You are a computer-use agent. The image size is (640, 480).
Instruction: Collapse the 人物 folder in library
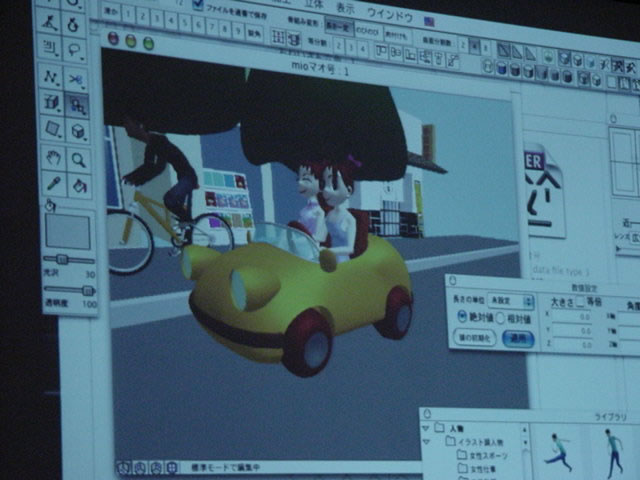coord(426,429)
